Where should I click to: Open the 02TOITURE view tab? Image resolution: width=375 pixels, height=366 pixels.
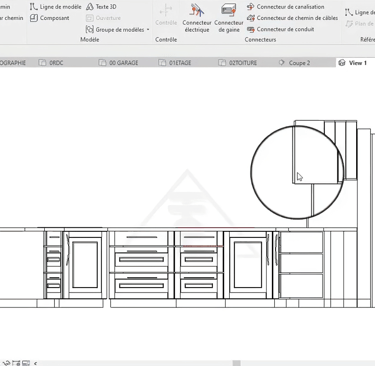click(238, 63)
